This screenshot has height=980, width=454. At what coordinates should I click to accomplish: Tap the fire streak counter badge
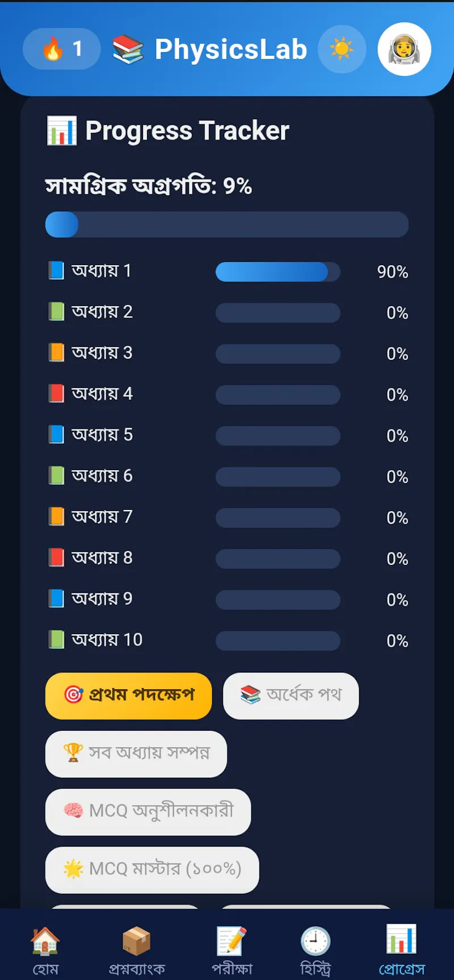tap(62, 49)
